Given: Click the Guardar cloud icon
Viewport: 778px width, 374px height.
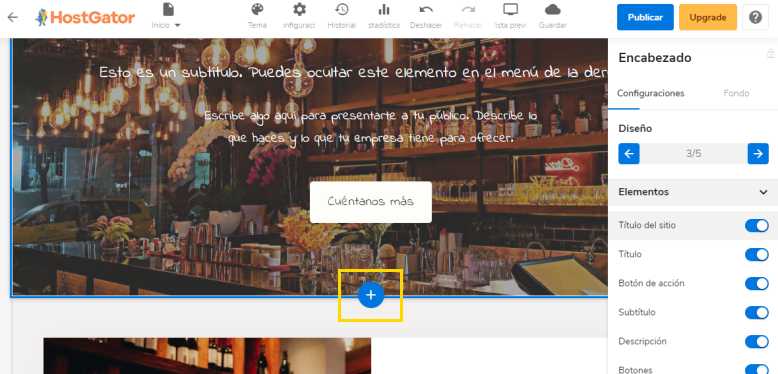Looking at the screenshot, I should click(552, 16).
